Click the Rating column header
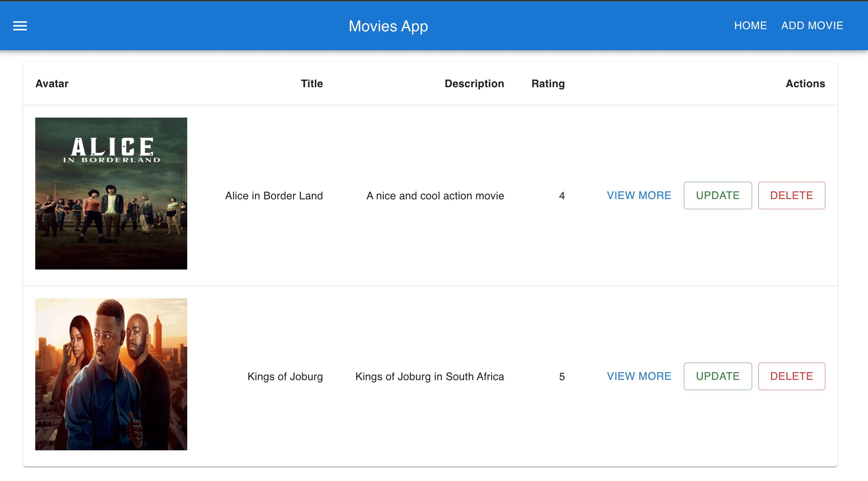The width and height of the screenshot is (868, 481). (548, 84)
